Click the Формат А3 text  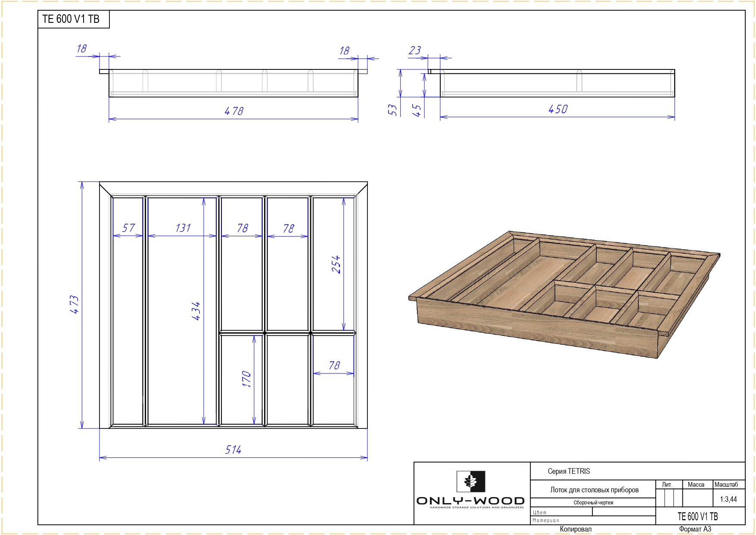pyautogui.click(x=695, y=529)
